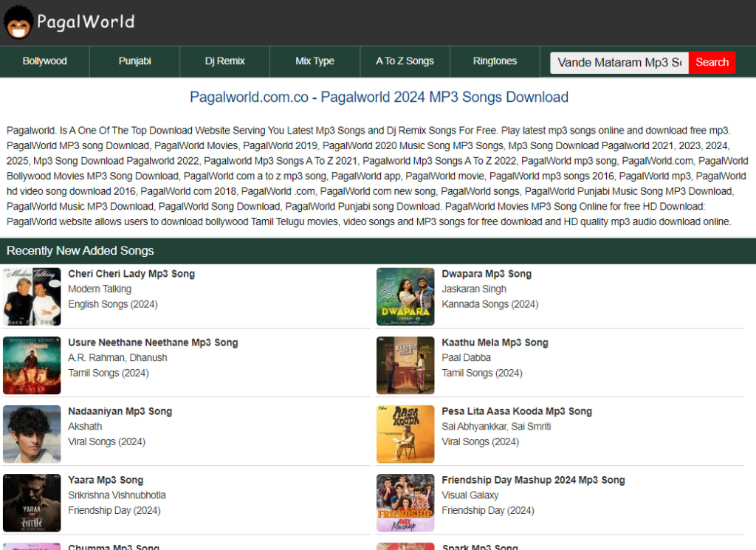This screenshot has width=756, height=550.
Task: Open Chumma Mp3 Song link
Action: point(114,546)
